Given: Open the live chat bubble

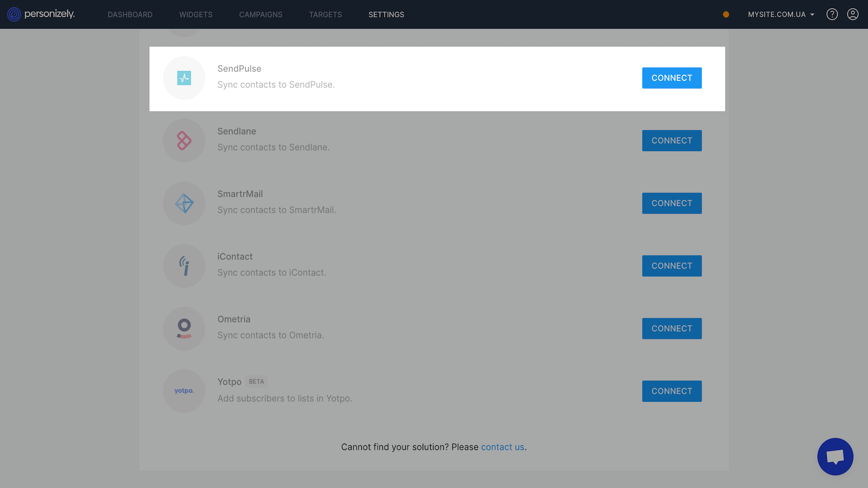Looking at the screenshot, I should point(835,457).
